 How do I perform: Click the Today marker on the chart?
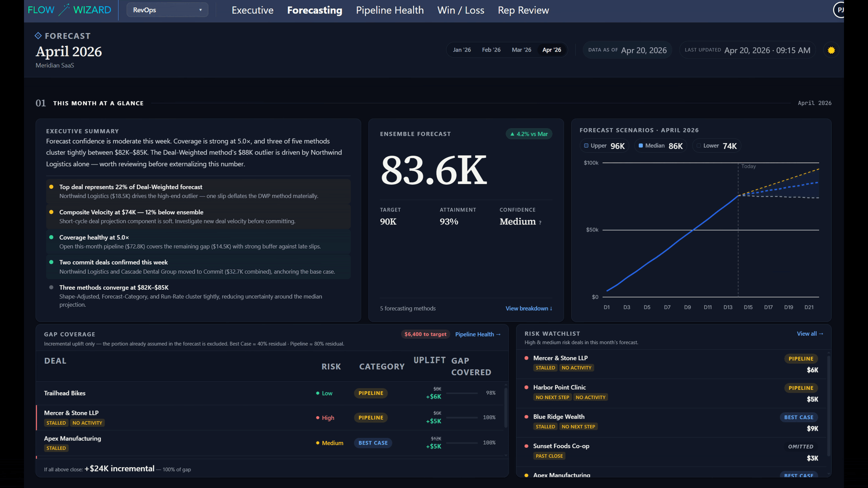(748, 166)
